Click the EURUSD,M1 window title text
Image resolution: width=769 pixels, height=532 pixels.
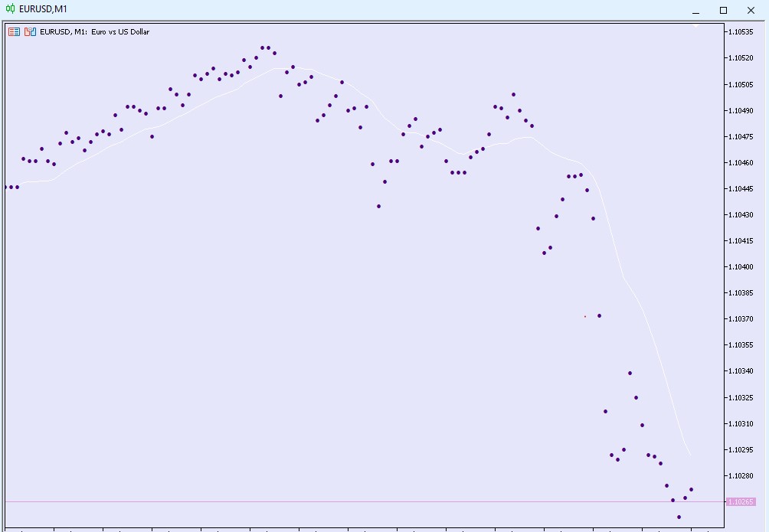pyautogui.click(x=43, y=9)
